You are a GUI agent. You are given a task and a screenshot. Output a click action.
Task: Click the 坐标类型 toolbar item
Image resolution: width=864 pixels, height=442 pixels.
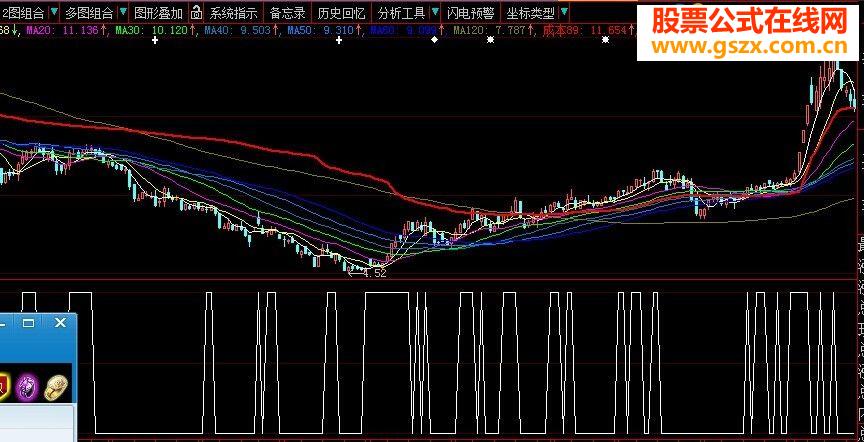coord(531,12)
